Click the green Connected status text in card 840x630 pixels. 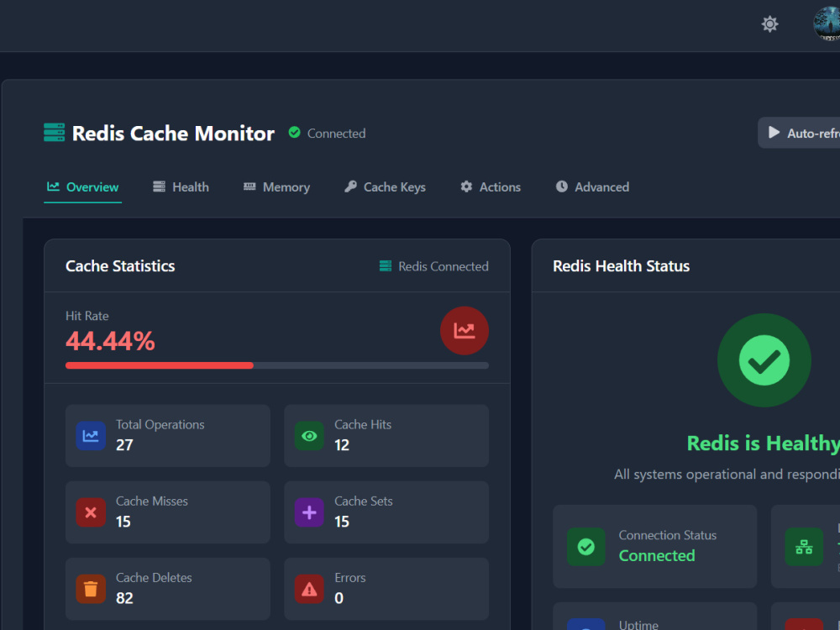pos(657,555)
